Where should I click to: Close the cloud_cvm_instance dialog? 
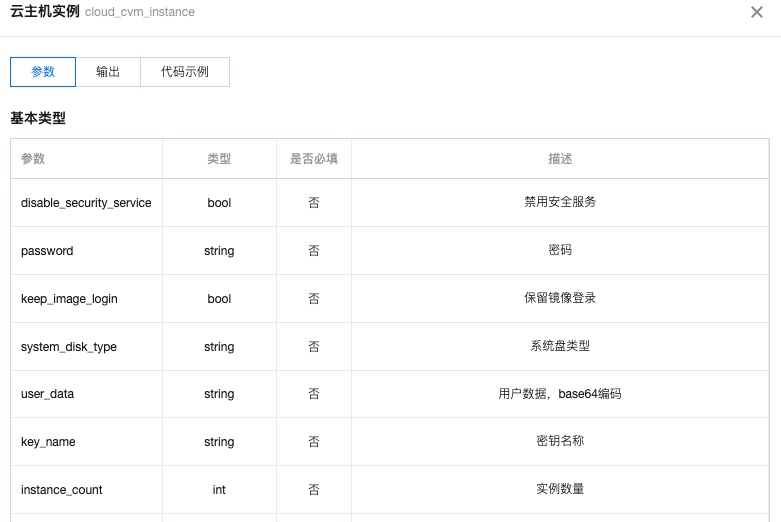pyautogui.click(x=757, y=12)
